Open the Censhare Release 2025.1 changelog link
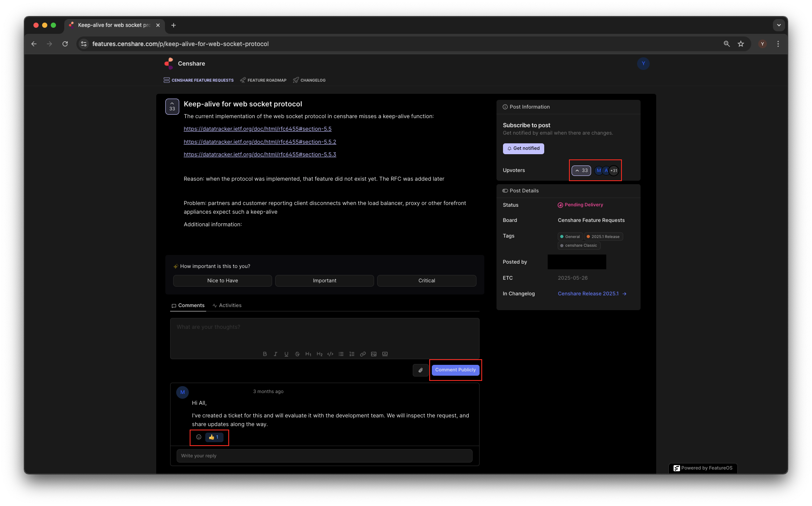Viewport: 812px width, 506px height. pyautogui.click(x=588, y=294)
